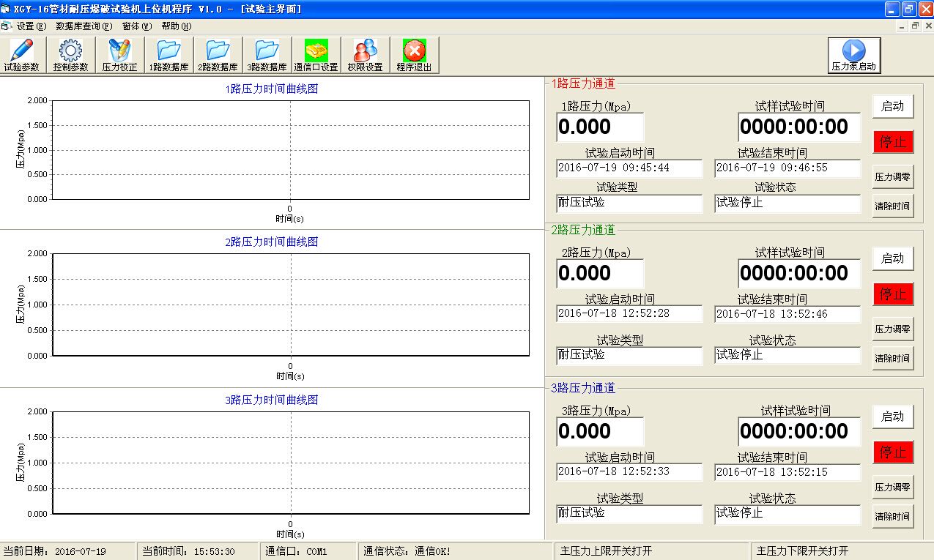Screen dimensions: 934x560
Task: Open the 帮助 menu
Action: click(176, 26)
